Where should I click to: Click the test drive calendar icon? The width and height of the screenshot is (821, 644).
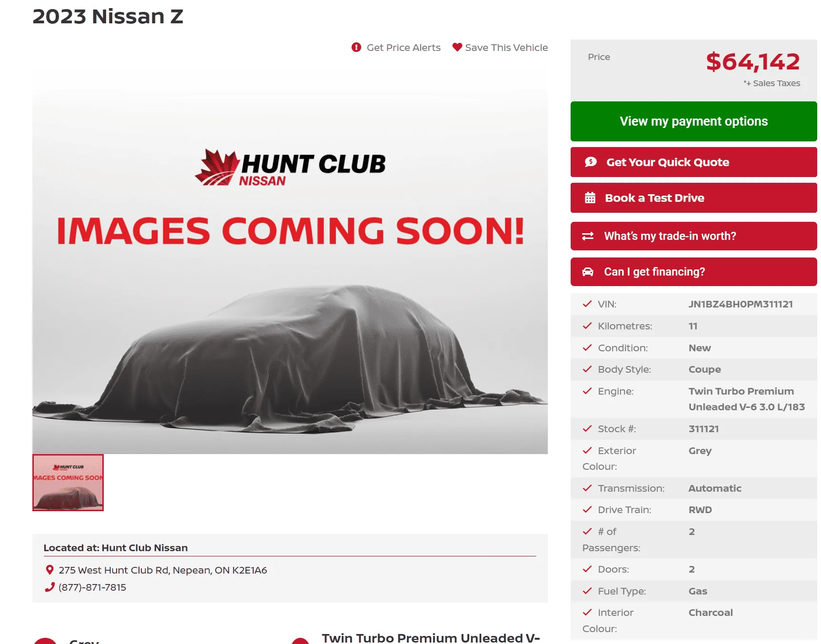click(x=590, y=198)
